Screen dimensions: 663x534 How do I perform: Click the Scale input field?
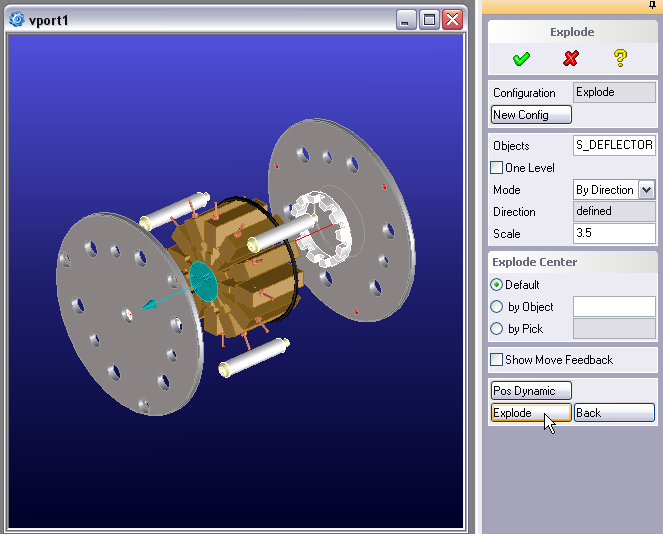(614, 234)
